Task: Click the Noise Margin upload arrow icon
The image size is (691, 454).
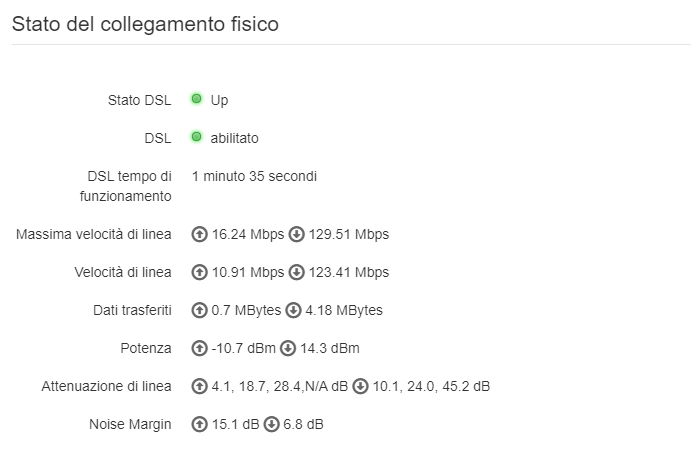Action: tap(199, 424)
